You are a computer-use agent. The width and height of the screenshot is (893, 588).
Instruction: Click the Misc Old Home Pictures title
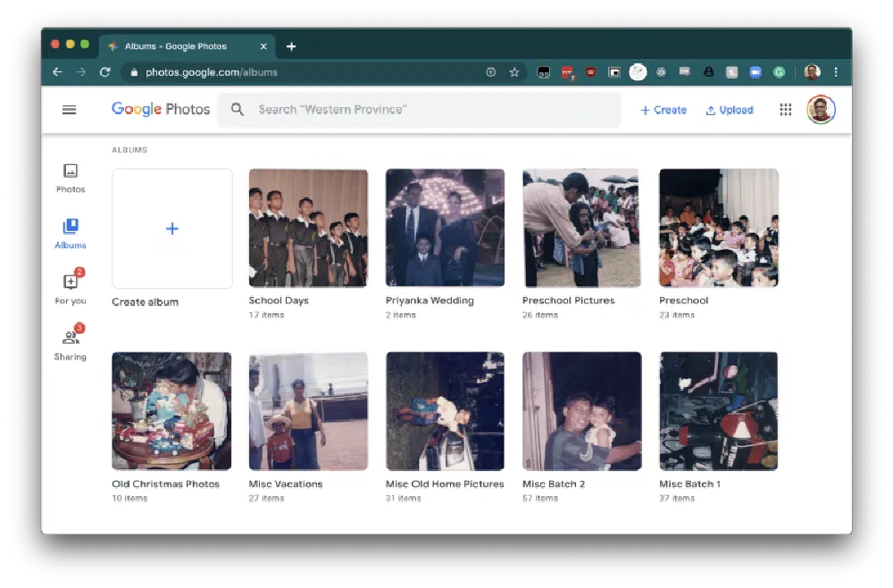[445, 484]
